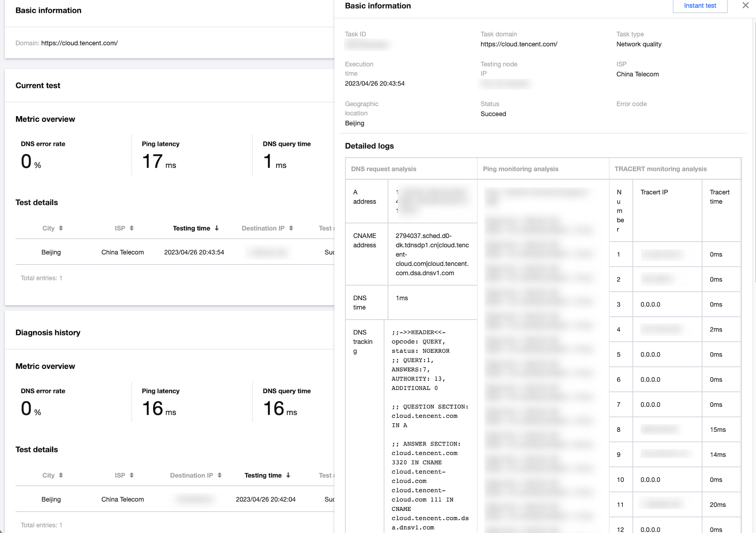The height and width of the screenshot is (533, 756).
Task: Click the '2ms' tracert time for hop 4
Action: [x=716, y=329]
